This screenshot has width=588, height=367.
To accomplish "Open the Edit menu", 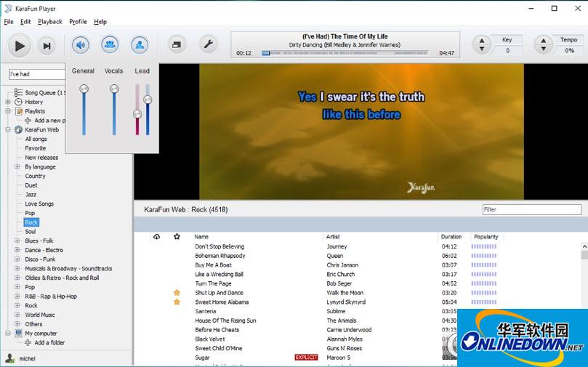I will click(25, 22).
